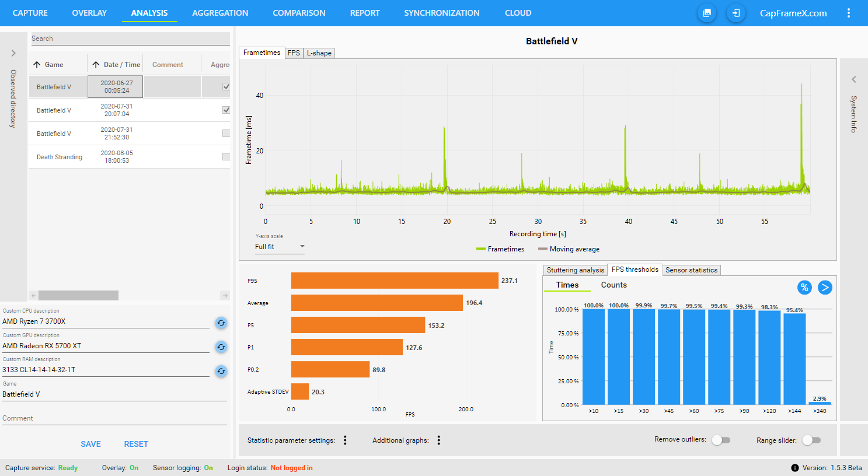
Task: Toggle checkbox for Death Stranding record
Action: (226, 156)
